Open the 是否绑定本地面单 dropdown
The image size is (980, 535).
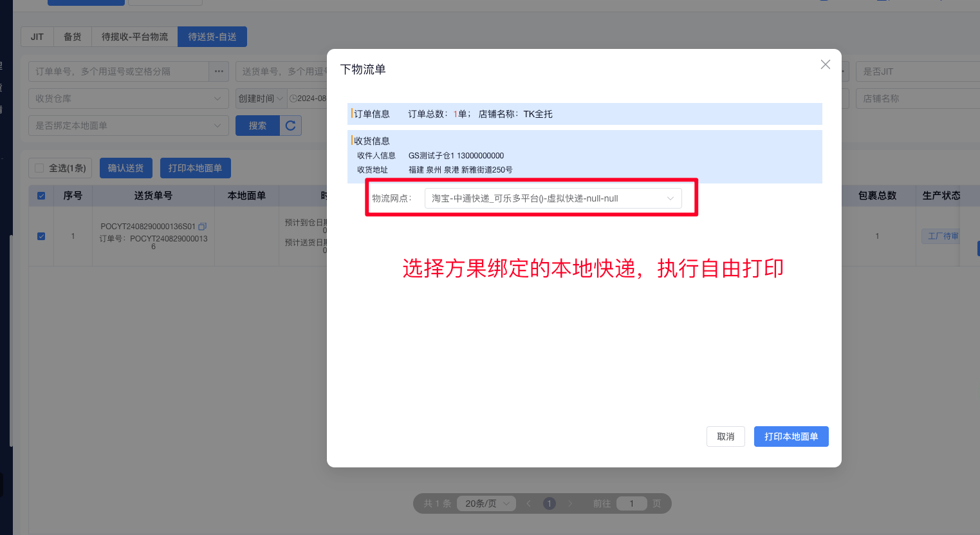tap(129, 126)
